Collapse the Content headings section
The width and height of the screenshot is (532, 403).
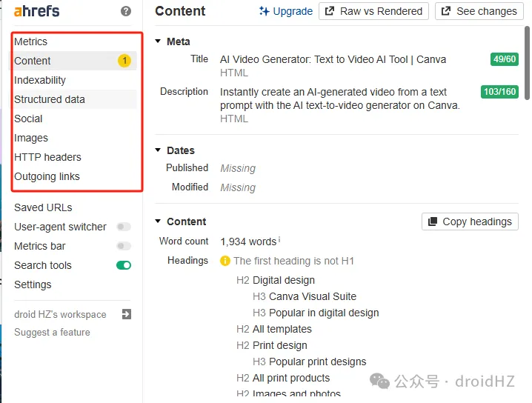point(159,222)
